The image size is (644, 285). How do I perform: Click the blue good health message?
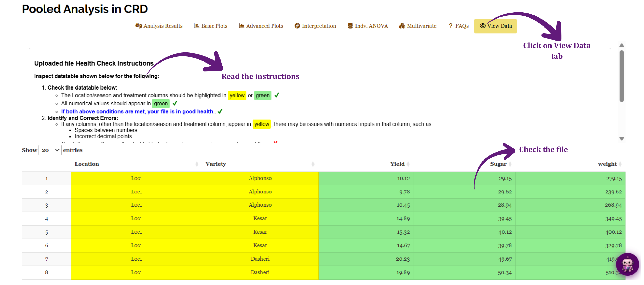[138, 112]
